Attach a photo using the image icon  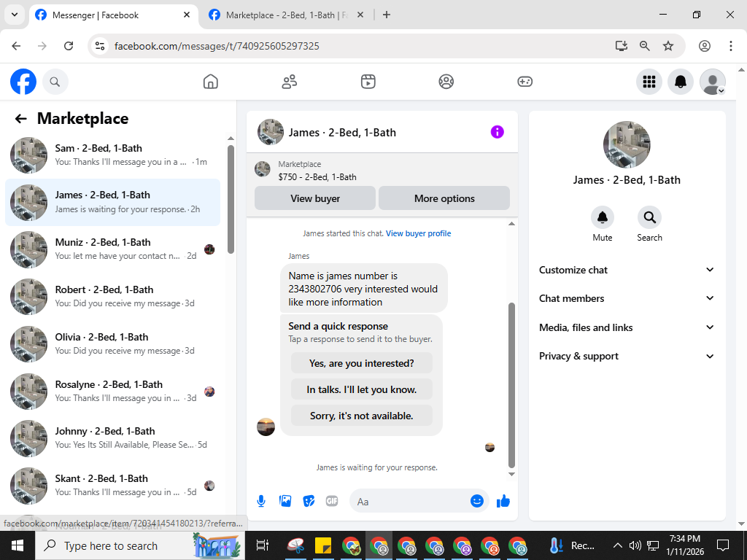click(x=285, y=501)
